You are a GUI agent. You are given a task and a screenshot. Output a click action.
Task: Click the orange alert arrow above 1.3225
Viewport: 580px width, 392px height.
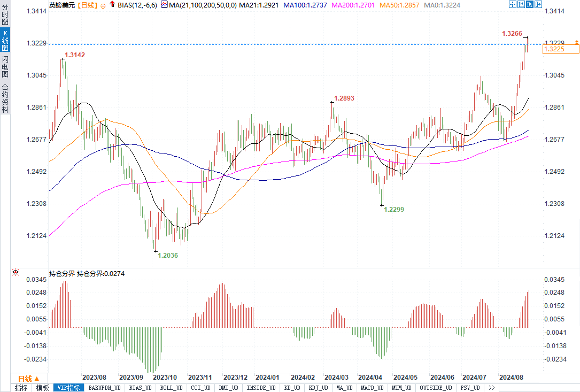click(x=576, y=43)
